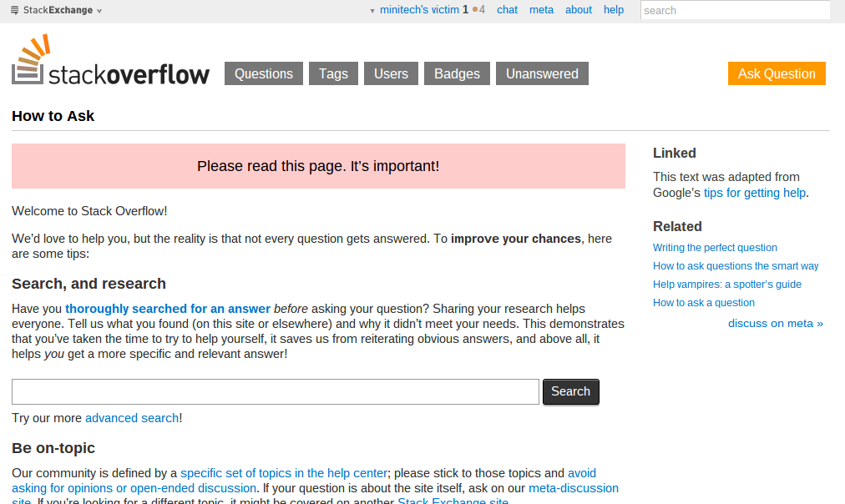Switch to the Questions tab
The image size is (845, 504).
(x=264, y=73)
